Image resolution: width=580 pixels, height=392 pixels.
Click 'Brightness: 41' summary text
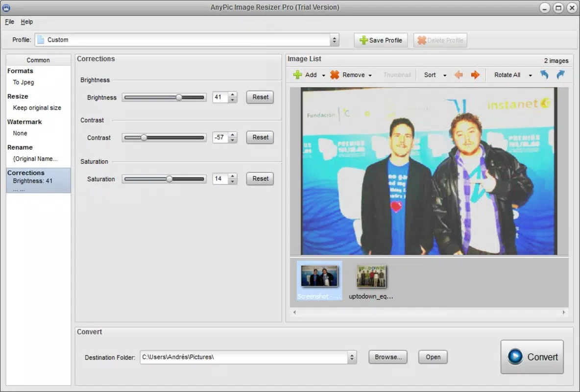pos(32,181)
